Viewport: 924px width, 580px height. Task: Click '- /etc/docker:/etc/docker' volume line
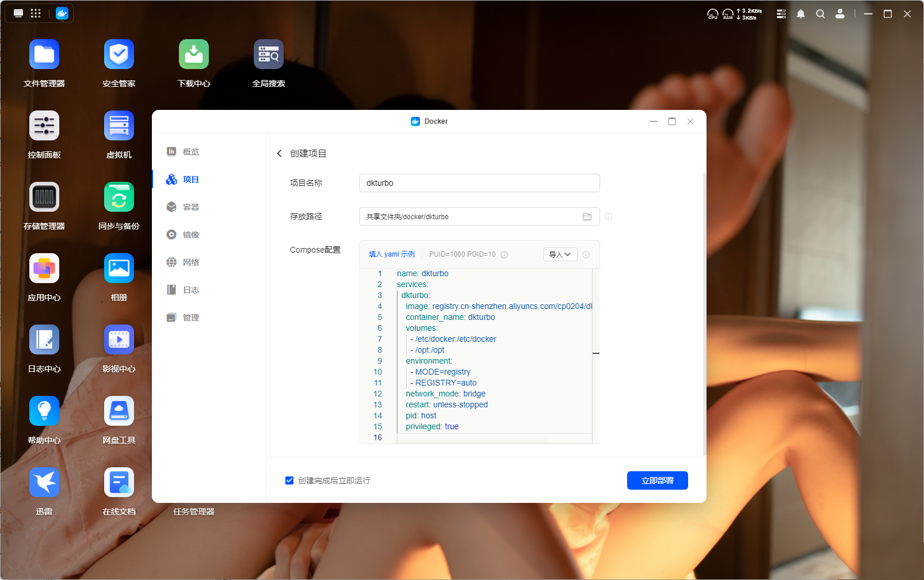[x=453, y=339]
